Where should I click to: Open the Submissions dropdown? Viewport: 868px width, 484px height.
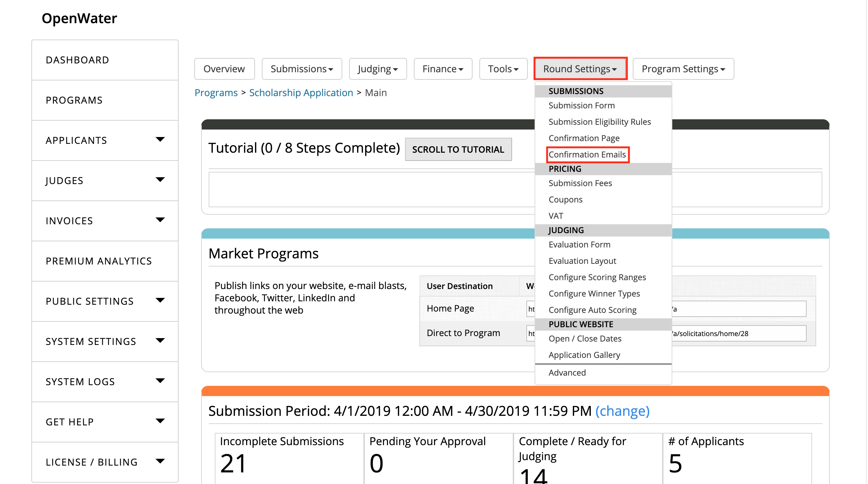tap(302, 69)
